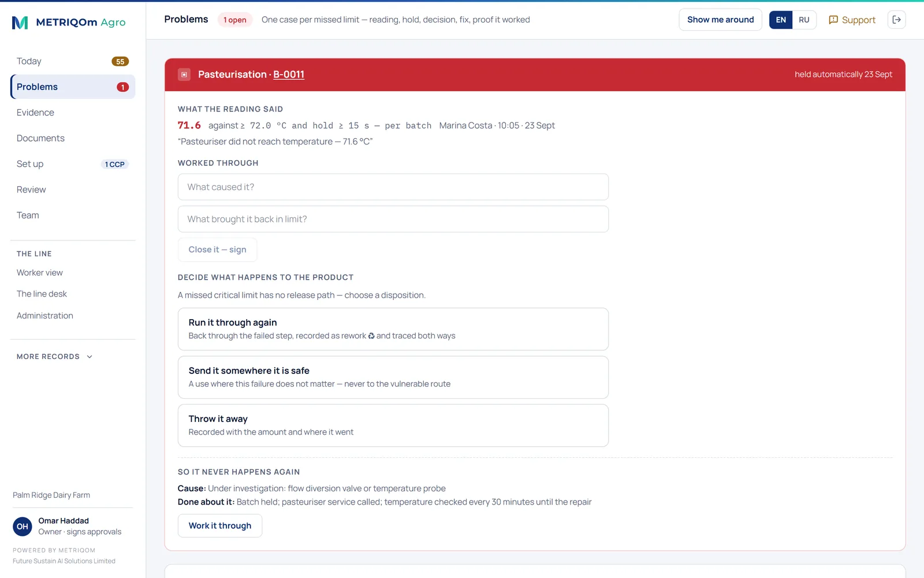Go to the Review page
Image resolution: width=924 pixels, height=578 pixels.
73,190
